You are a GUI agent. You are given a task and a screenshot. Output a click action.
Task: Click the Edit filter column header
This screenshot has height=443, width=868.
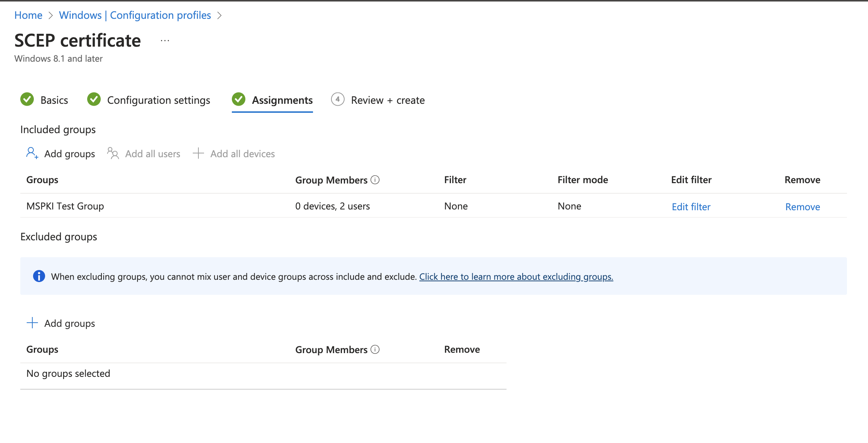pos(691,180)
